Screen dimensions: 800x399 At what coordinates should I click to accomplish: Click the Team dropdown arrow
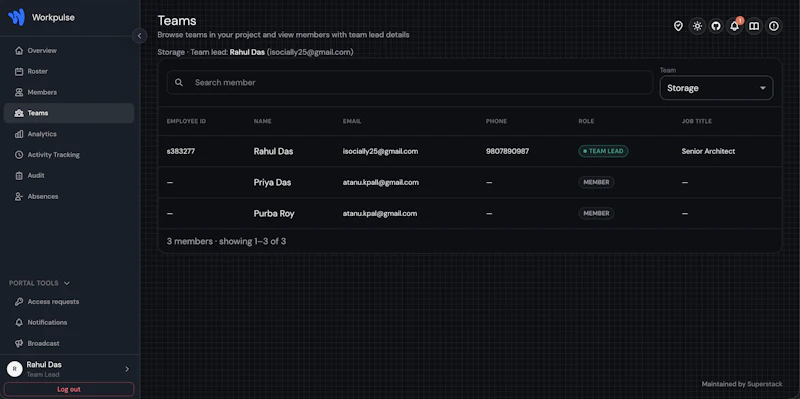click(x=763, y=88)
